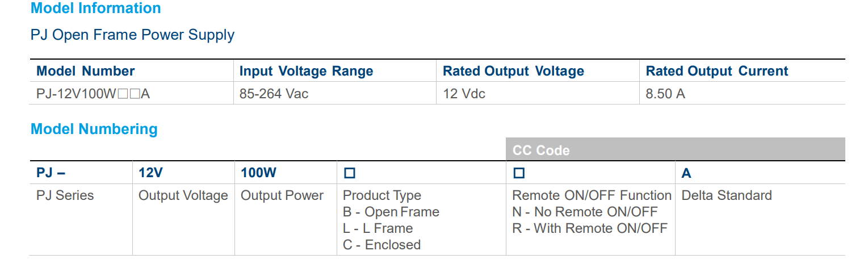
Task: Click the Model Number column header
Action: coord(85,71)
